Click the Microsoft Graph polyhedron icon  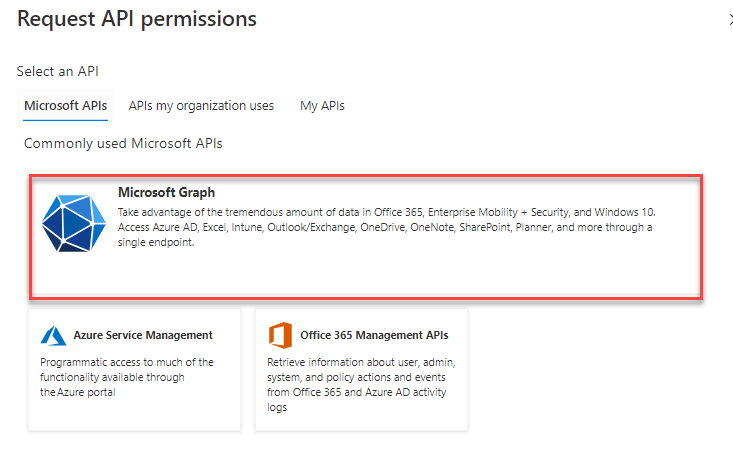click(73, 223)
